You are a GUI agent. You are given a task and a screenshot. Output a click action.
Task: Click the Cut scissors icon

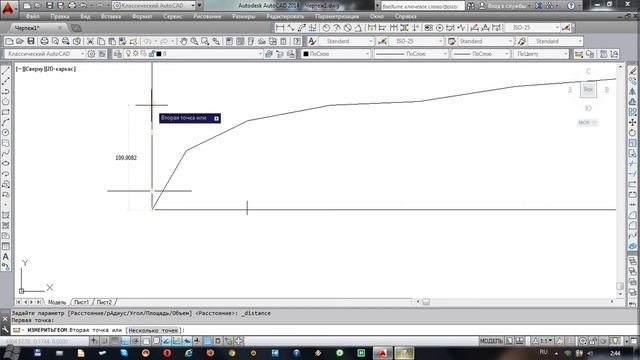(90, 41)
